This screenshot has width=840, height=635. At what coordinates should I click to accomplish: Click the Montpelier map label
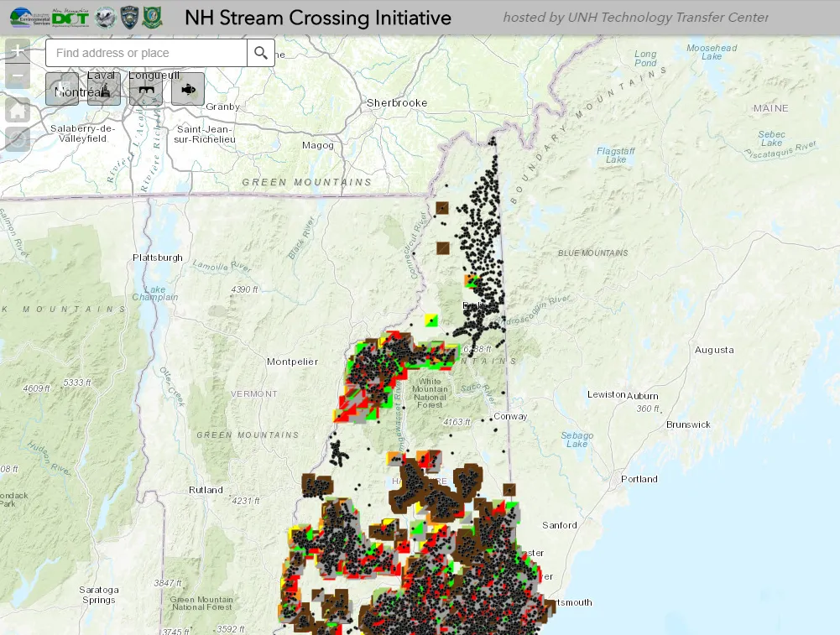293,362
